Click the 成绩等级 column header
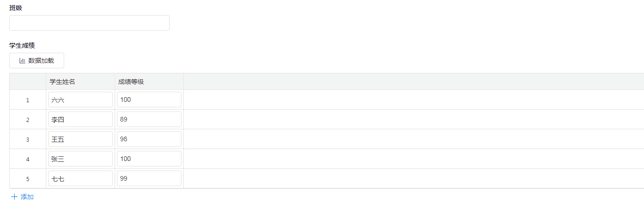The width and height of the screenshot is (644, 210). pyautogui.click(x=131, y=82)
